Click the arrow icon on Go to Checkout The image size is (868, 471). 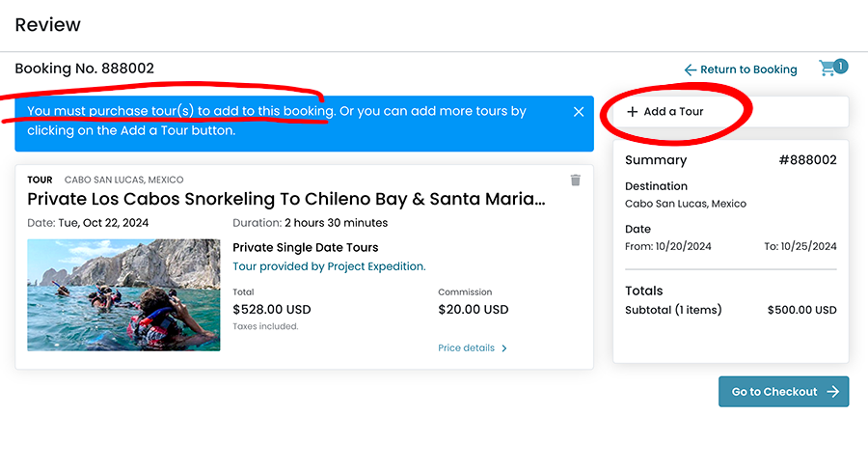pyautogui.click(x=833, y=392)
